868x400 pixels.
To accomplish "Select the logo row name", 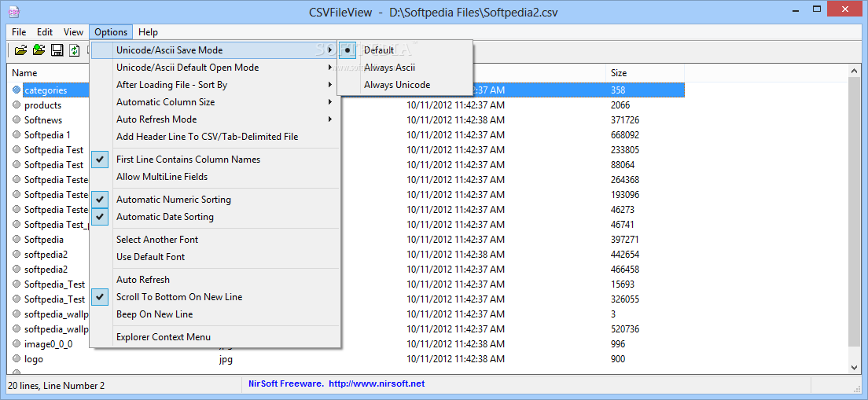I will tap(34, 359).
